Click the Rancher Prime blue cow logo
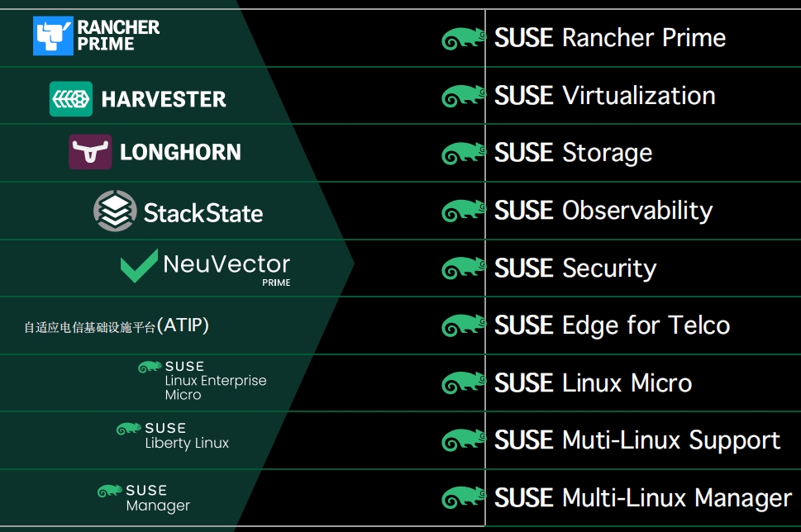This screenshot has width=801, height=532. pos(53,36)
